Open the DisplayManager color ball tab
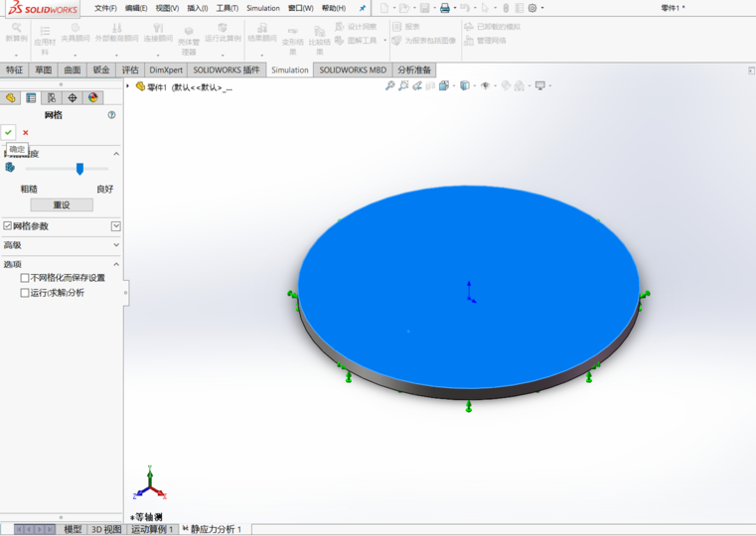756x536 pixels. (x=93, y=98)
